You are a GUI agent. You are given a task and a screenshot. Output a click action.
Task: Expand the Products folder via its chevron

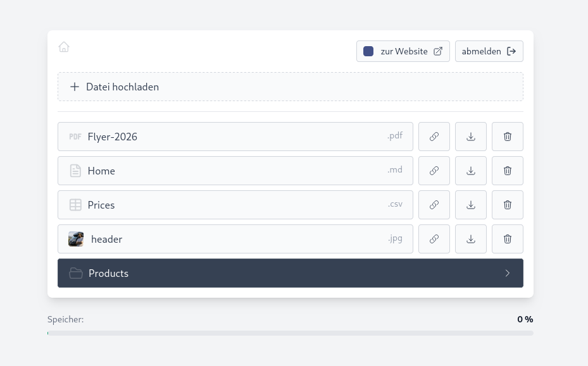pyautogui.click(x=508, y=273)
